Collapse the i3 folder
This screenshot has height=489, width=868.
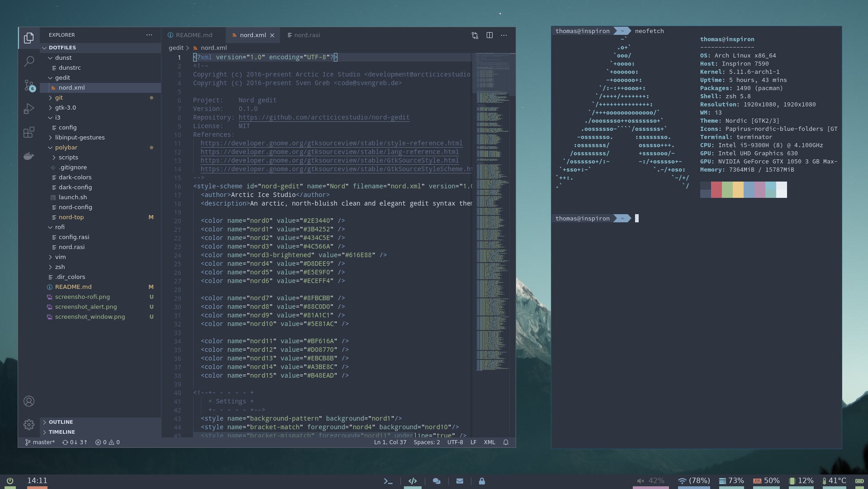click(x=100, y=117)
